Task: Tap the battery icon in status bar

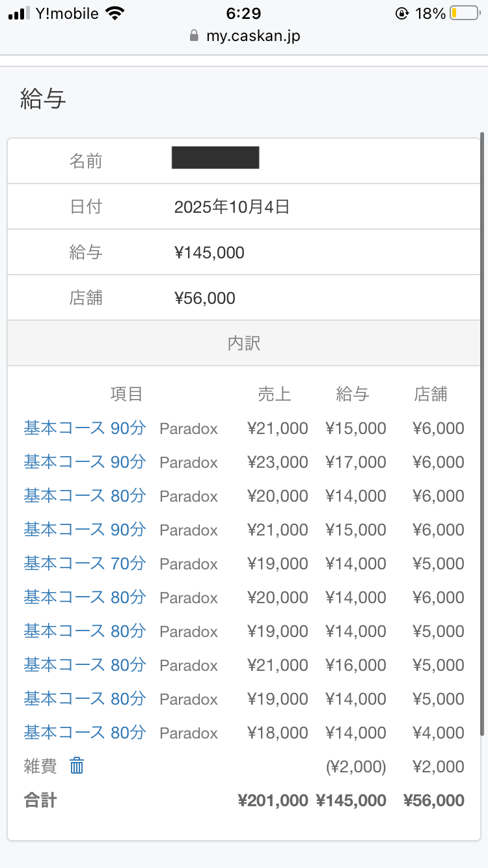Action: coord(465,14)
